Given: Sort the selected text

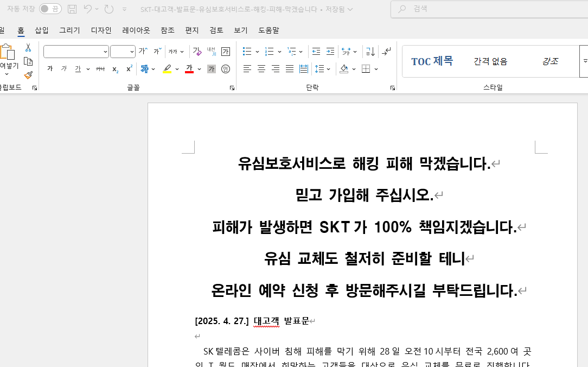Looking at the screenshot, I should click(x=370, y=51).
